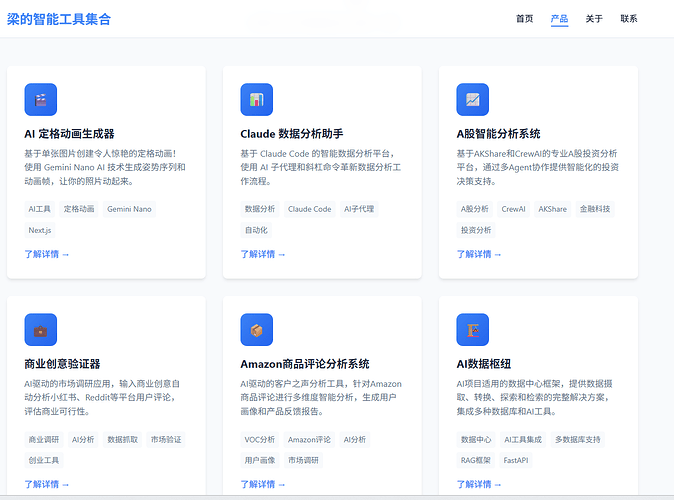Click the Claude 数据分析助手 title
Image resolution: width=674 pixels, height=500 pixels.
(292, 134)
